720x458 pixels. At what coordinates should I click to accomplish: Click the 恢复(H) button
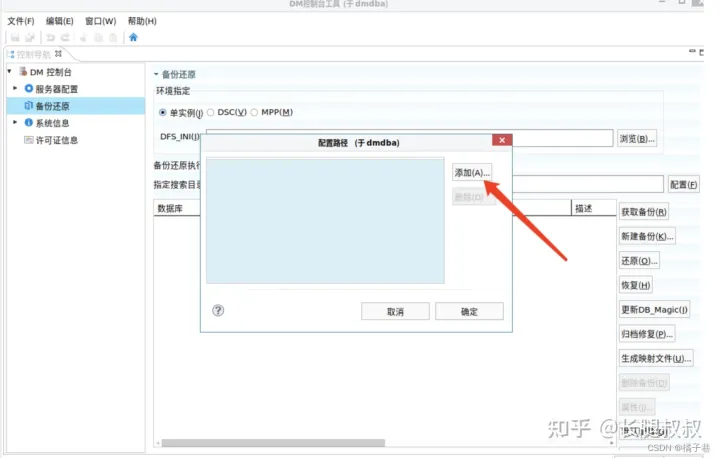(636, 285)
